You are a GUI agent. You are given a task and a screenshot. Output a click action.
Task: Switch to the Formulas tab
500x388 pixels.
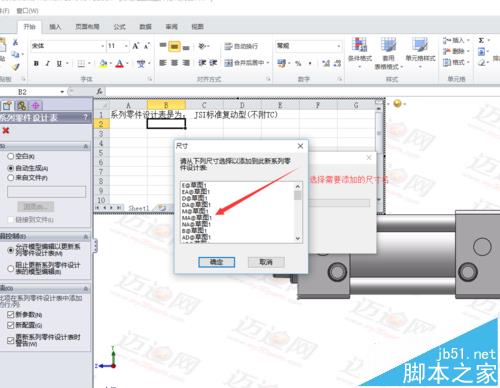point(119,27)
